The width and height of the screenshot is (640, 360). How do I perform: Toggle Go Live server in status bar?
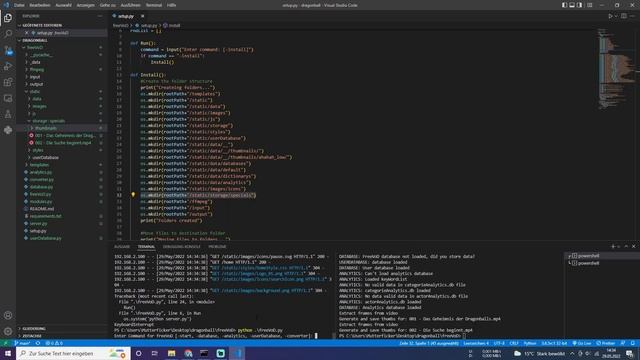pyautogui.click(x=582, y=343)
